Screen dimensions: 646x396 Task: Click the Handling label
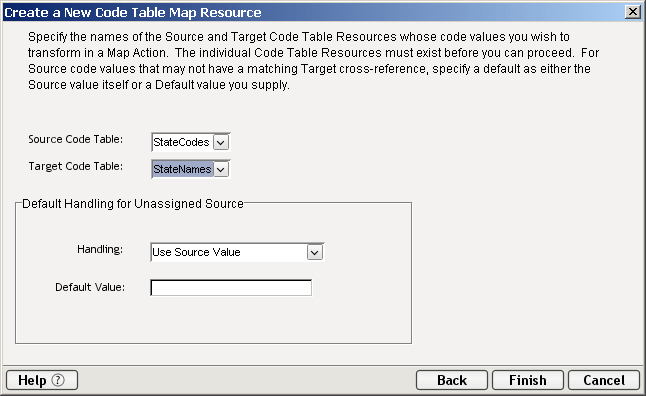pyautogui.click(x=100, y=249)
